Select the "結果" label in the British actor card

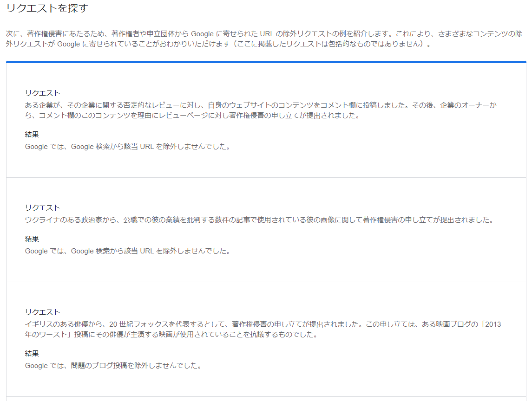pos(32,354)
